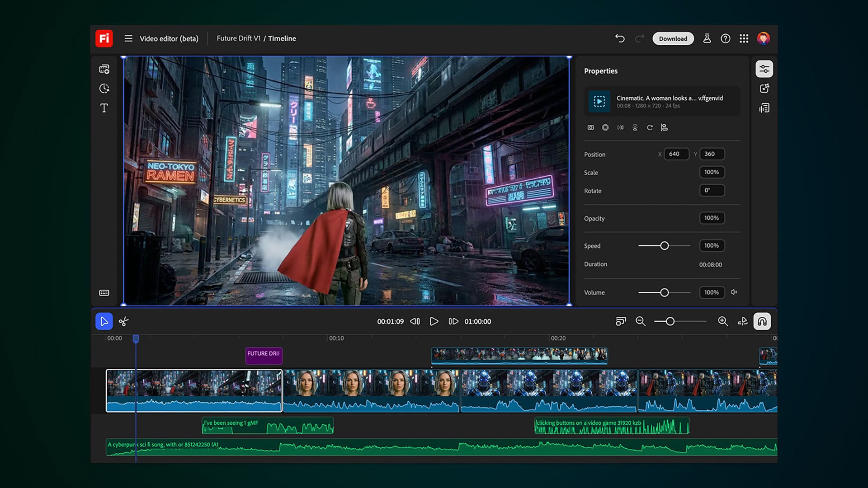868x488 pixels.
Task: Toggle the snapping magnet in the timeline toolbar
Action: click(x=762, y=321)
